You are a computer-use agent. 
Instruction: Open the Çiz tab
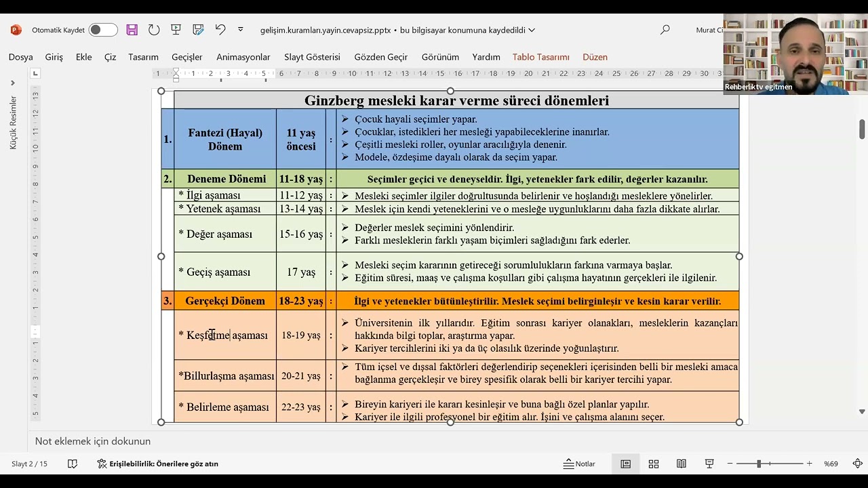click(111, 57)
